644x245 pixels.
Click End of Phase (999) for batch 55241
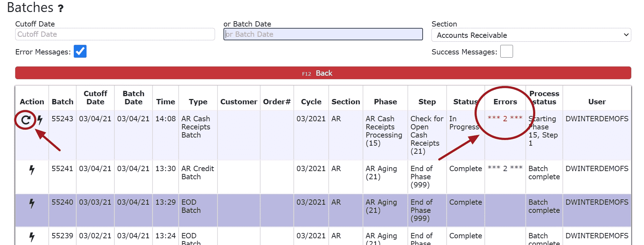tap(422, 177)
